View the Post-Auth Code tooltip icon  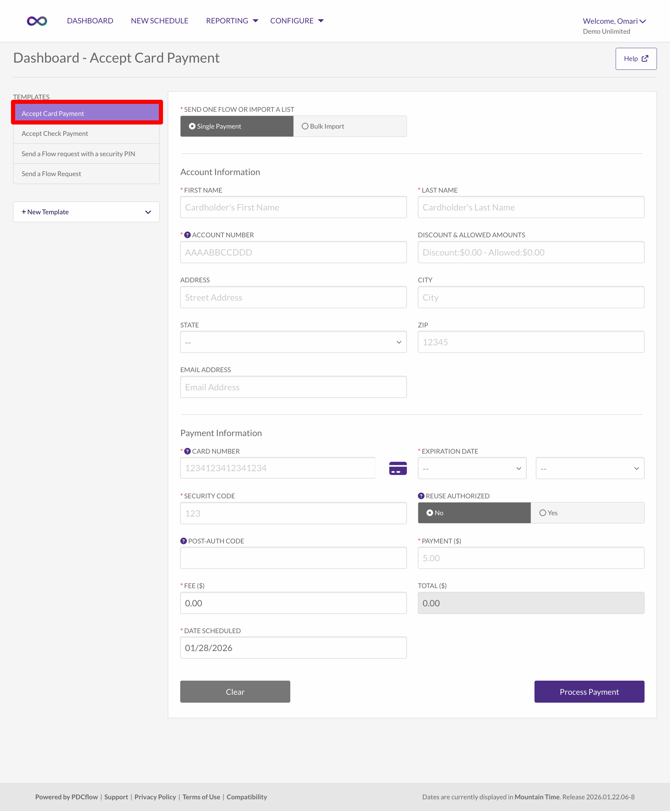[184, 541]
